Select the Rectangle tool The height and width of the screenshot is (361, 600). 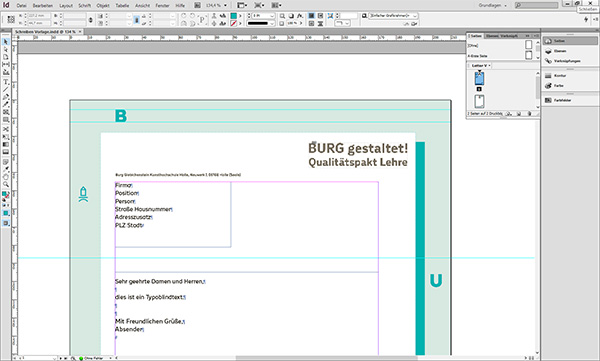pyautogui.click(x=6, y=119)
